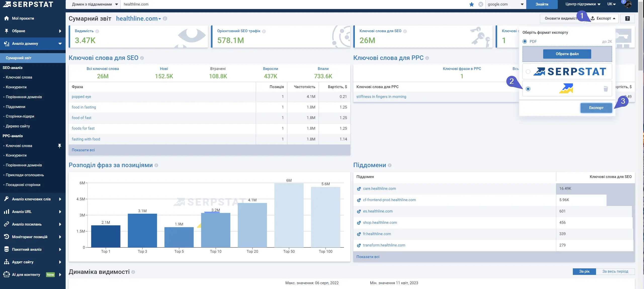Collapse the Аналіз домену sidebar section

pyautogui.click(x=60, y=44)
